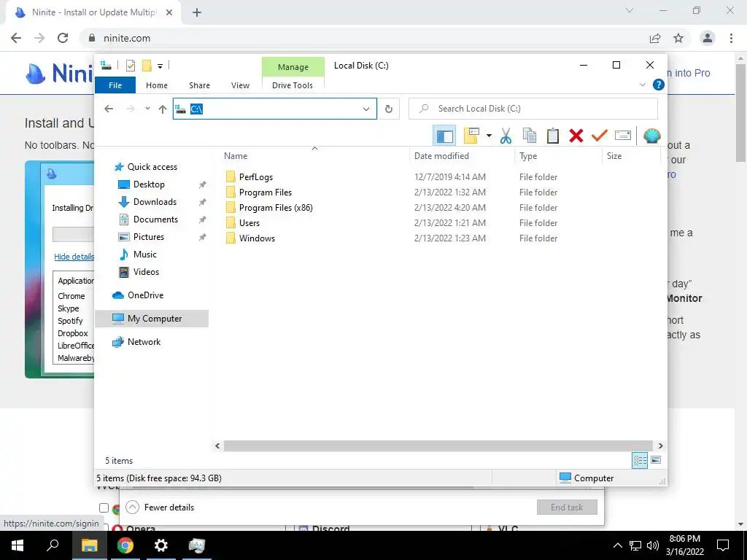Open the address bar history dropdown
The height and width of the screenshot is (560, 747).
pos(366,109)
